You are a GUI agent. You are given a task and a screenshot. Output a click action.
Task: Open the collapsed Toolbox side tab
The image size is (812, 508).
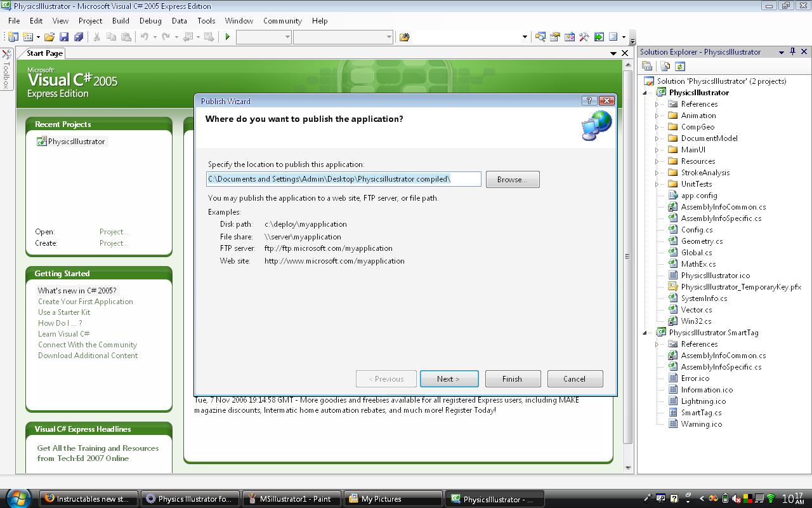[6, 69]
